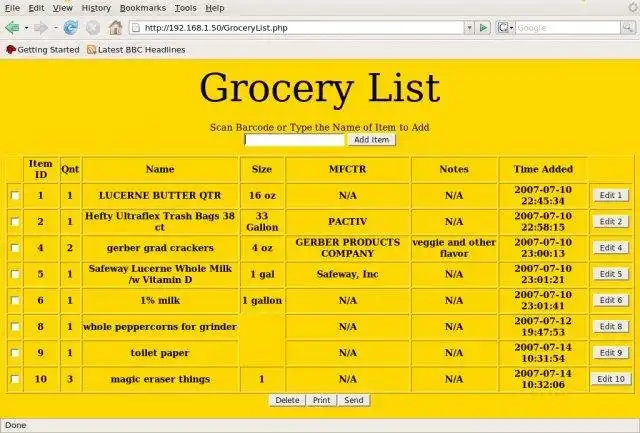Click the Delete button below the table
This screenshot has width=640, height=433.
click(x=287, y=400)
